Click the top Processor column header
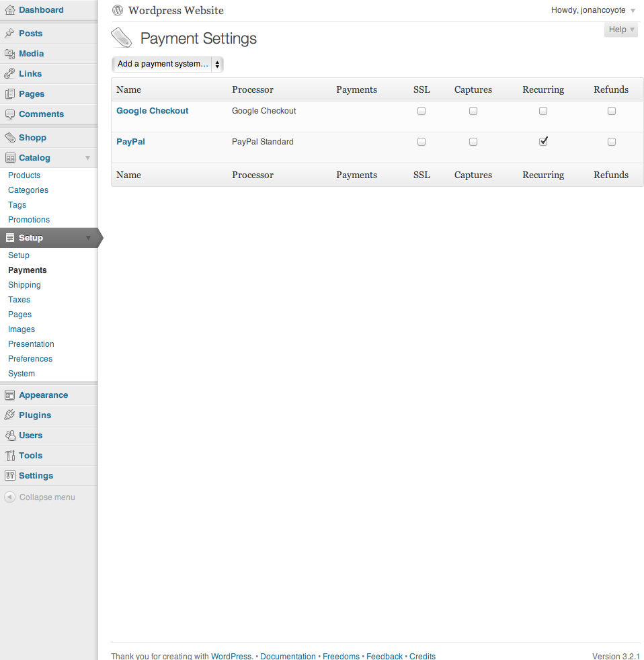 pos(253,89)
